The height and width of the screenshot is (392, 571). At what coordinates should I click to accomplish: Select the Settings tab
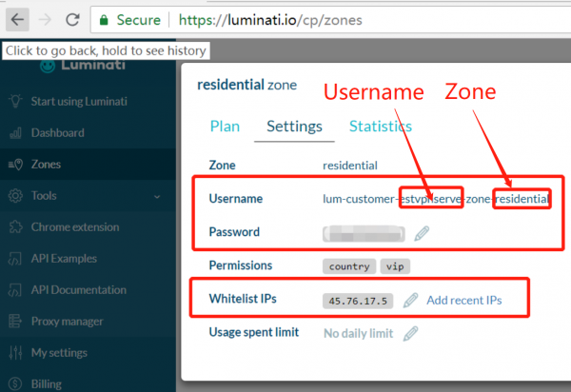pyautogui.click(x=293, y=126)
